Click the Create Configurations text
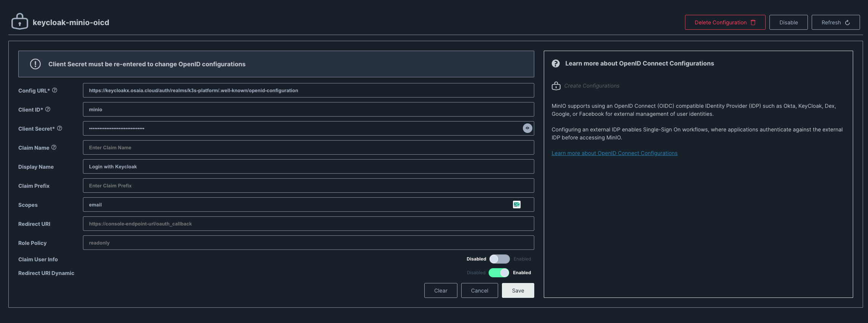 click(x=592, y=86)
